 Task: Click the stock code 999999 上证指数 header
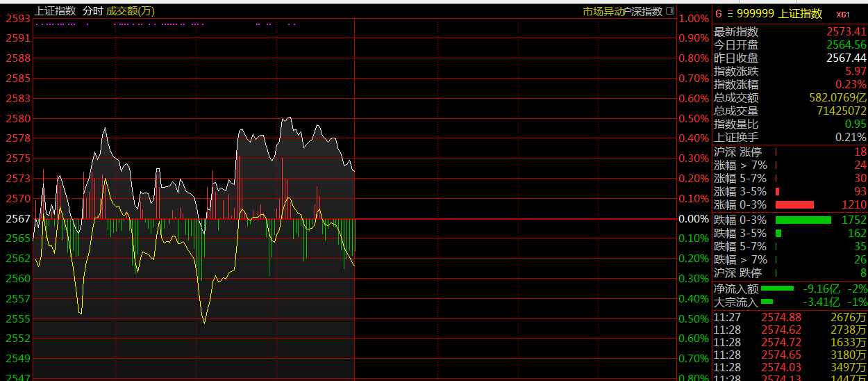tap(779, 14)
